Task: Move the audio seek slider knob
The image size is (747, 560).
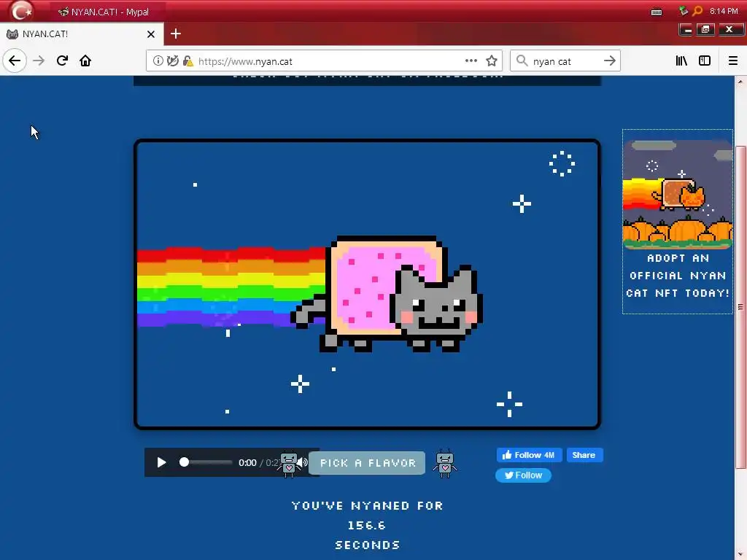Action: click(185, 462)
